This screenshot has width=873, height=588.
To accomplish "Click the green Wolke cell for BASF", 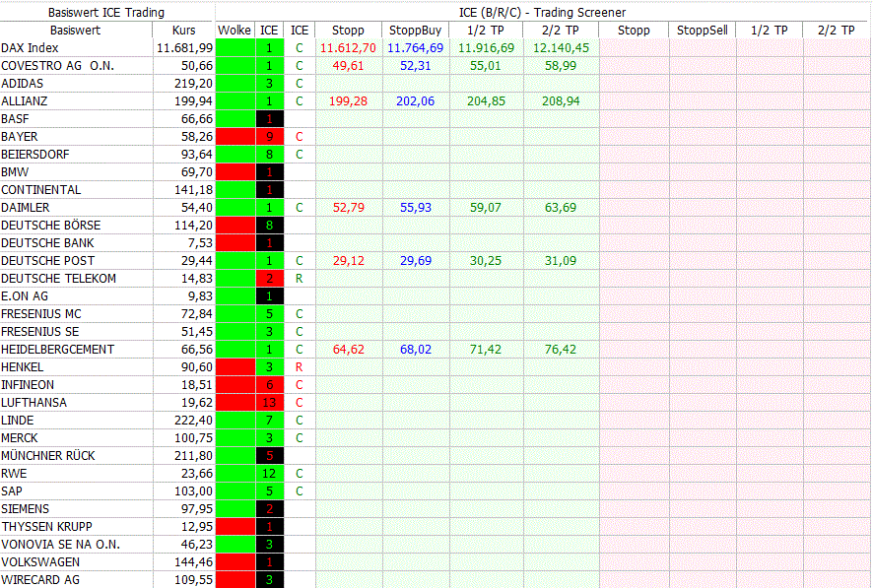I will [x=235, y=118].
